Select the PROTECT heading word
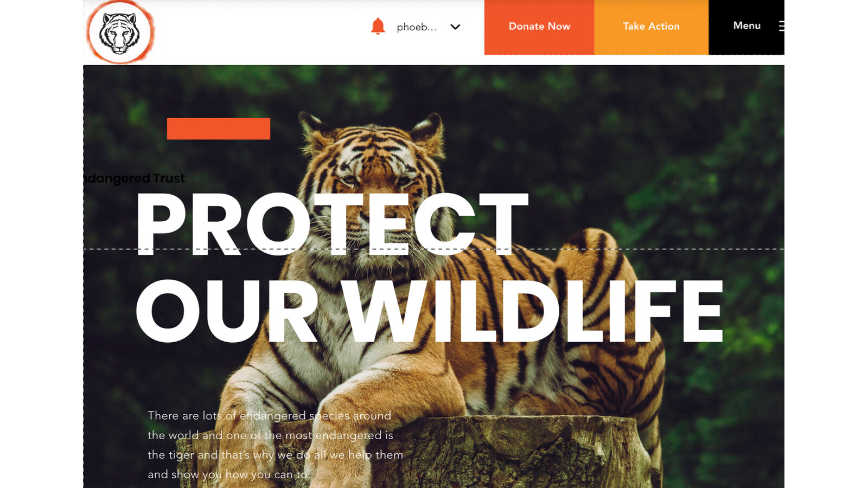 point(331,223)
